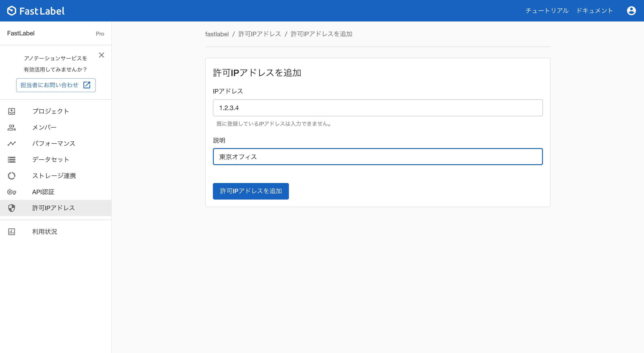Viewport: 644px width, 353px height.
Task: Open the user account avatar menu
Action: (x=631, y=11)
